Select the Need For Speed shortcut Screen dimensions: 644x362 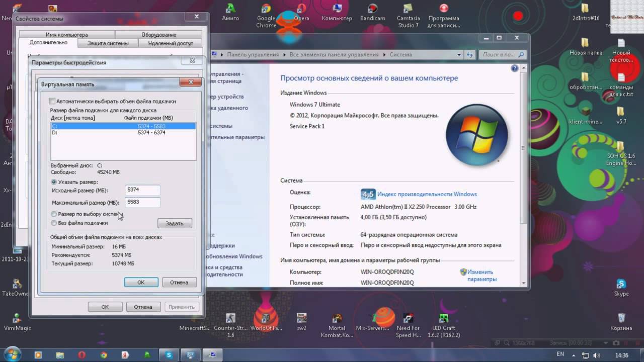[408, 325]
